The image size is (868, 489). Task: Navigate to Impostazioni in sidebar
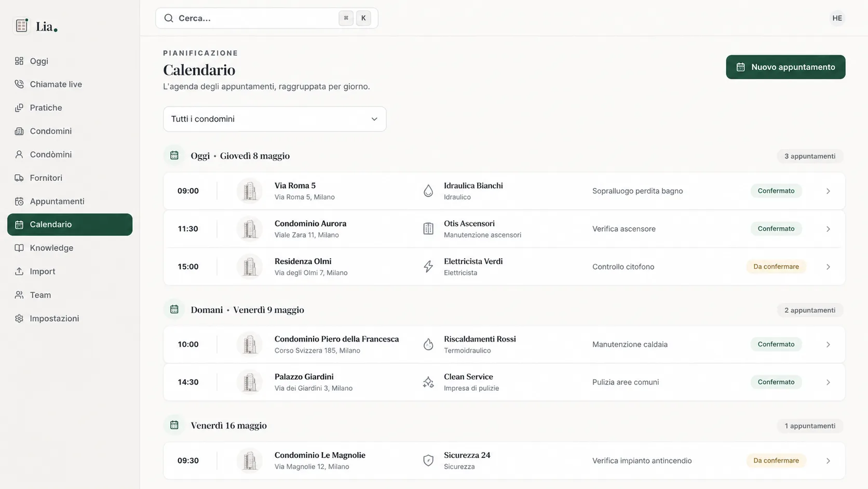coord(70,318)
